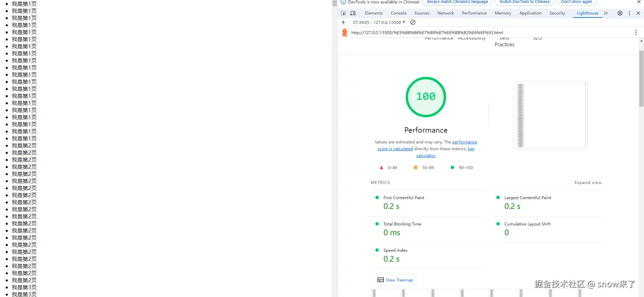Open DevTools settings gear
This screenshot has width=644, height=297.
coord(620,13)
